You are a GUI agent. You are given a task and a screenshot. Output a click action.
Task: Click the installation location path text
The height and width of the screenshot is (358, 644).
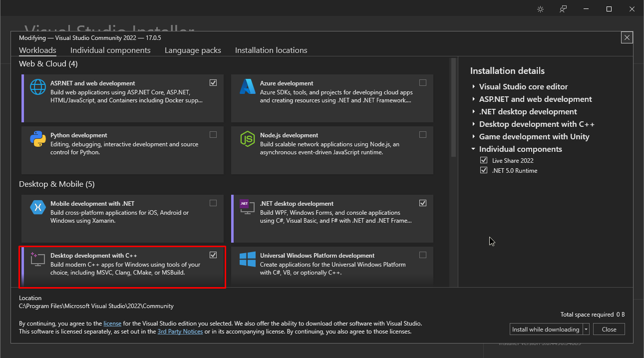(96, 306)
